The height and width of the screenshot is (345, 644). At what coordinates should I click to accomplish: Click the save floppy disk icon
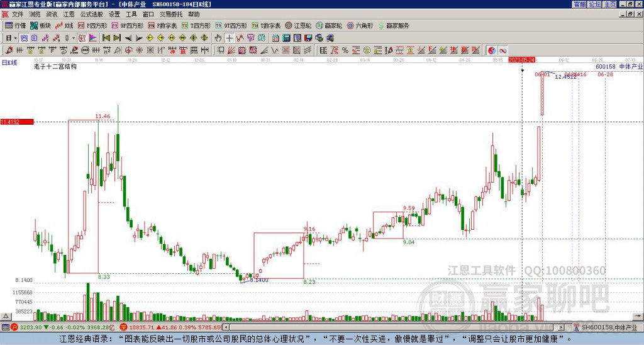coord(308,38)
